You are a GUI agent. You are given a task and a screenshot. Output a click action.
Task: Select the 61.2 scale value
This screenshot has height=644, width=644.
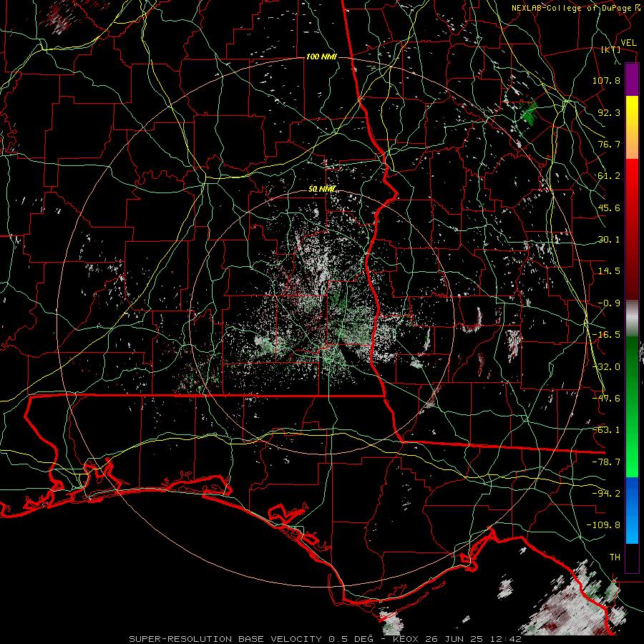(x=609, y=176)
